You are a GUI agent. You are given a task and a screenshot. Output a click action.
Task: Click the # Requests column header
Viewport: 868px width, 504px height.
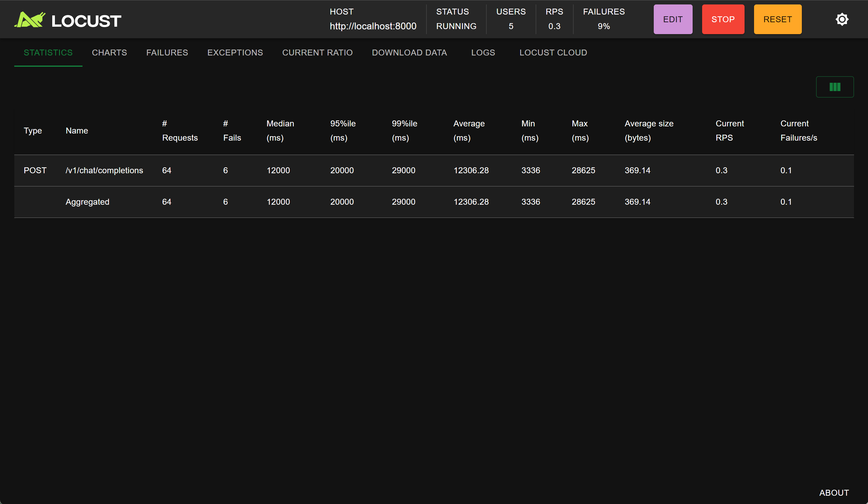[180, 131]
